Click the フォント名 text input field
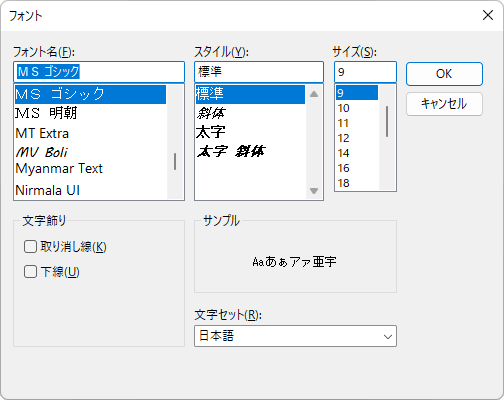Image resolution: width=504 pixels, height=400 pixels. point(99,72)
